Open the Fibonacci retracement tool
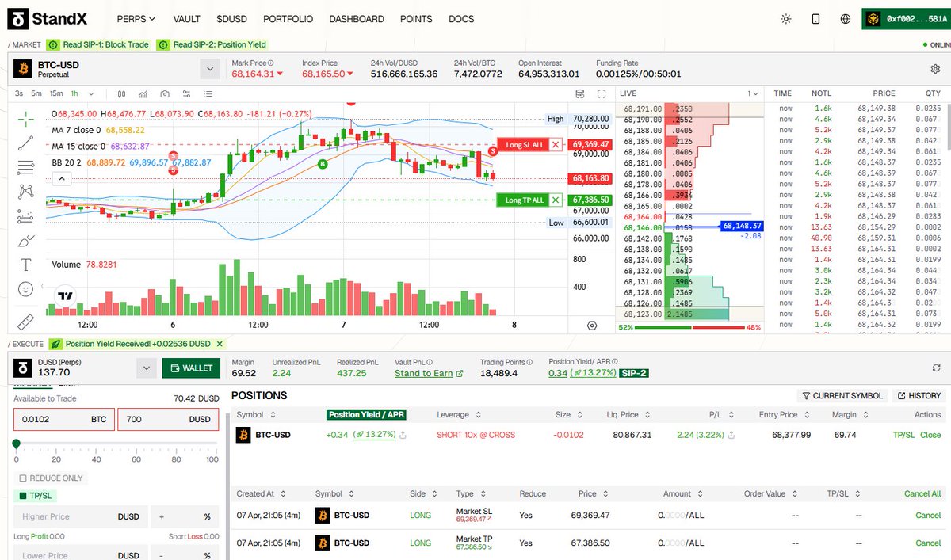 25,166
